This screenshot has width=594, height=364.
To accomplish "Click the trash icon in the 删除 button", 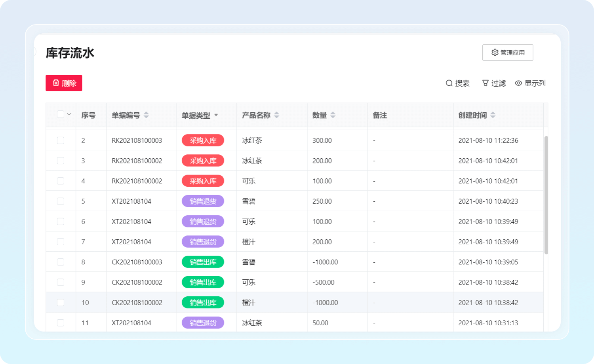I will click(56, 83).
